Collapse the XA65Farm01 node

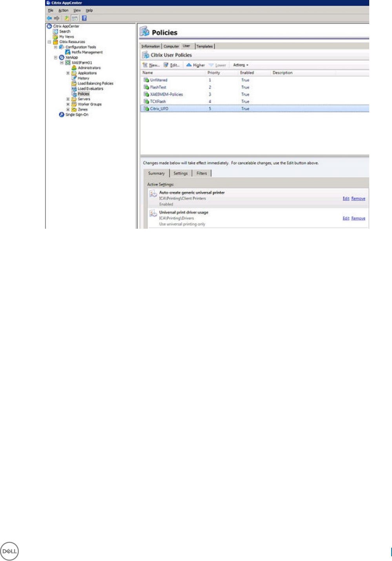point(62,63)
